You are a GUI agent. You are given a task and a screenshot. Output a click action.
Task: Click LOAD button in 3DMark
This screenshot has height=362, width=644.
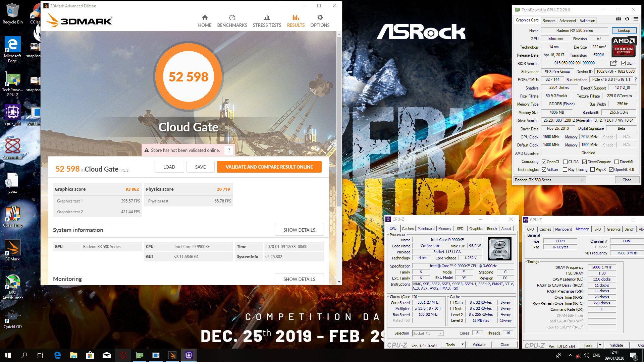click(x=169, y=167)
